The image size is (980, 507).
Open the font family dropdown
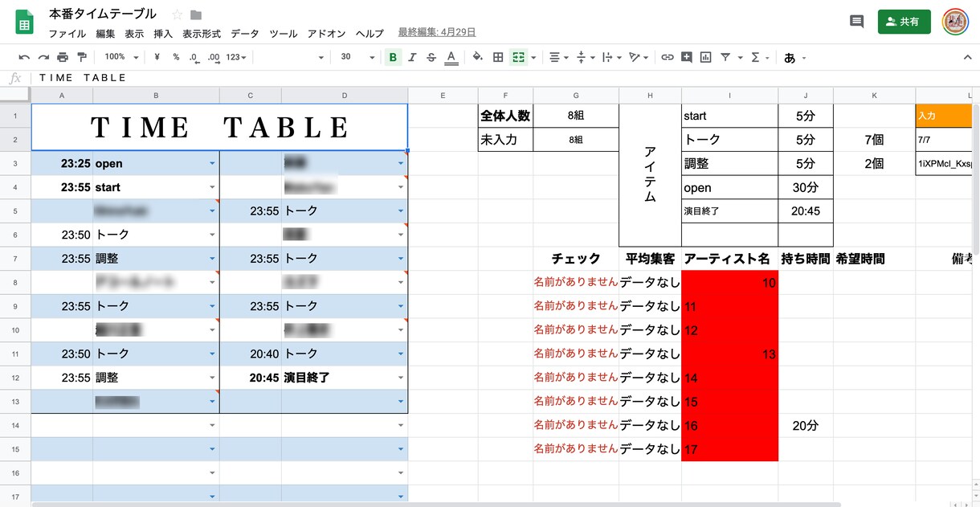coord(292,57)
